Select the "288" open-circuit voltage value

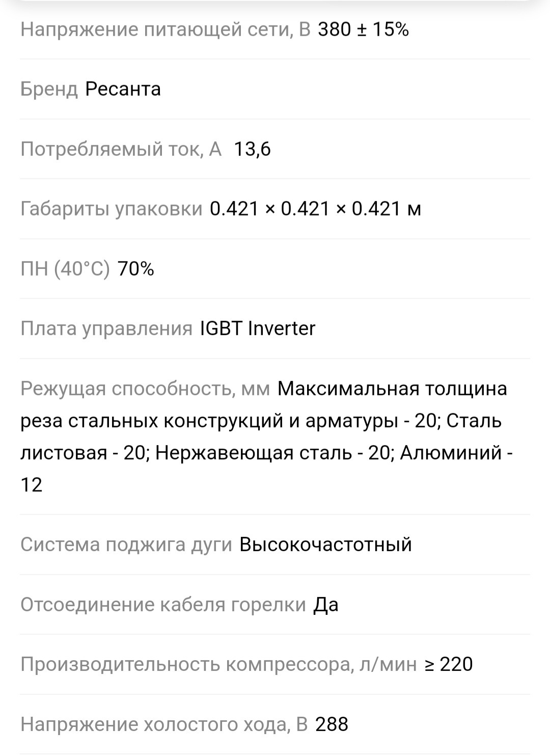tap(332, 724)
